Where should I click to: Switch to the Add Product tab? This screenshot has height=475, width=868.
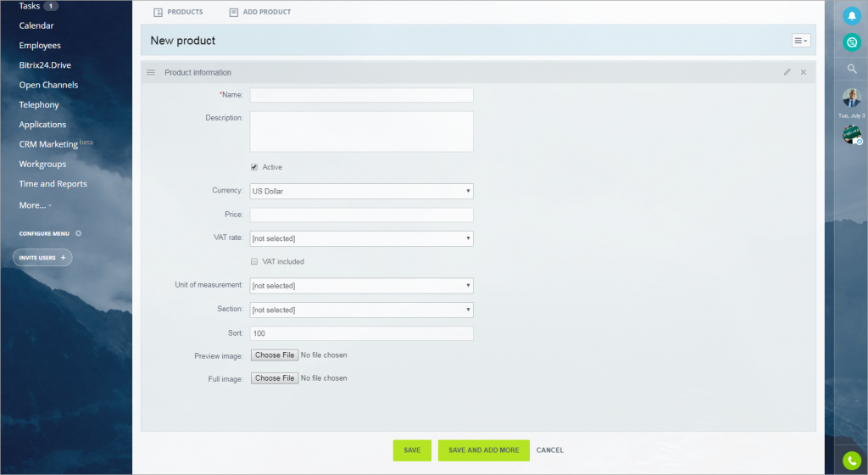260,12
